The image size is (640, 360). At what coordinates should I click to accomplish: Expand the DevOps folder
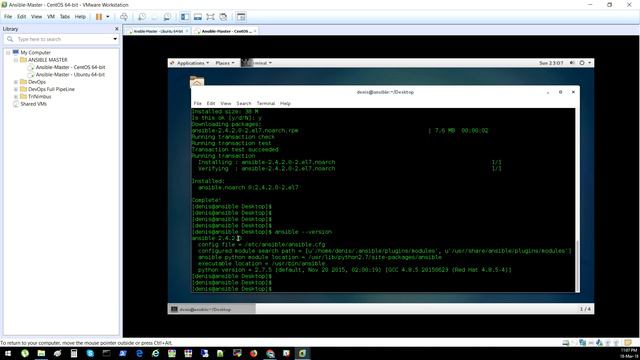(x=16, y=82)
